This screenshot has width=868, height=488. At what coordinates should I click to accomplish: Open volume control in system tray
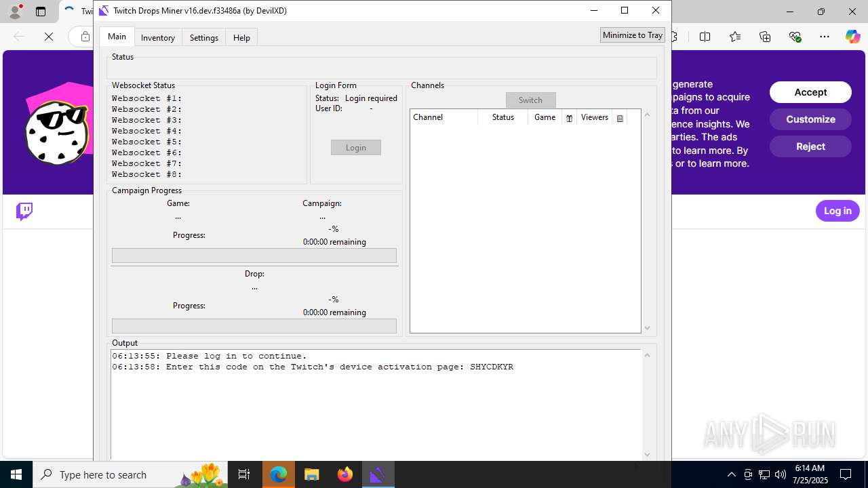point(781,474)
